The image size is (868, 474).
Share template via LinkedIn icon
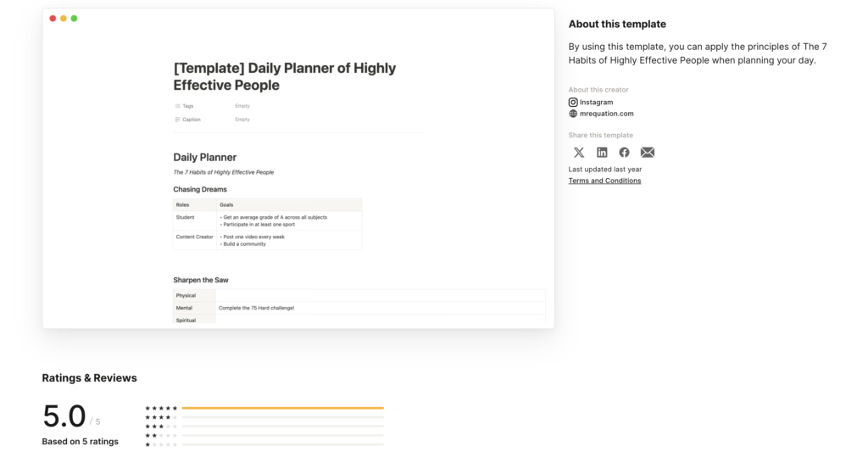click(x=602, y=153)
